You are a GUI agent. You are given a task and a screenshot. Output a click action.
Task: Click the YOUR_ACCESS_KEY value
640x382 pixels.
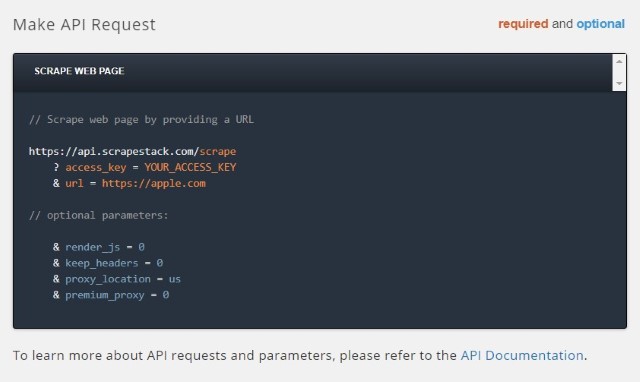click(190, 167)
